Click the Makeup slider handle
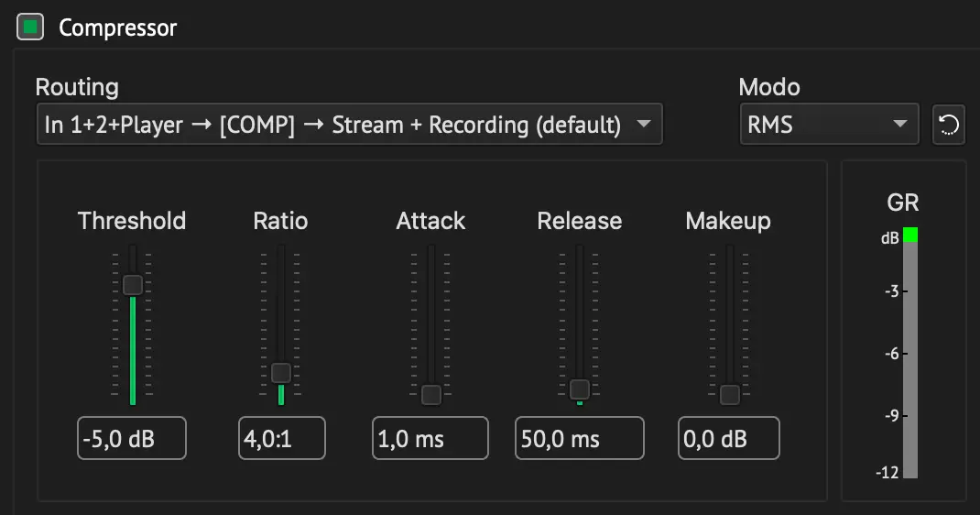The image size is (980, 515). tap(729, 394)
